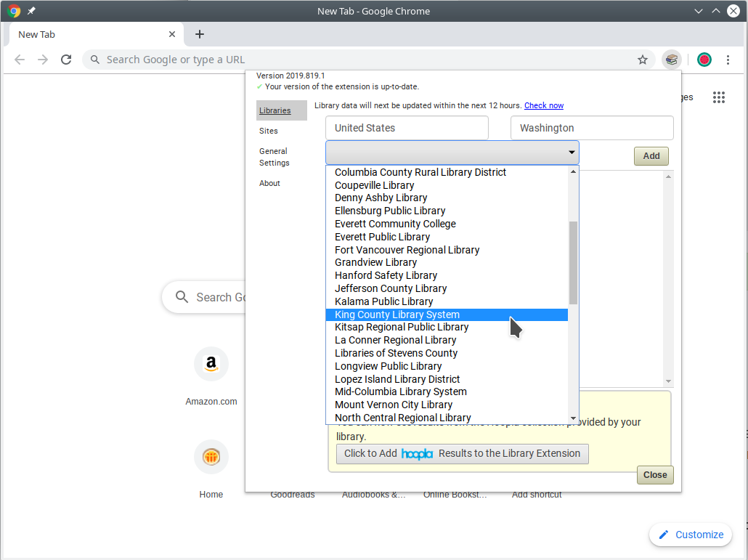The width and height of the screenshot is (748, 560).
Task: Click the Chrome logo in title bar
Action: (x=14, y=10)
